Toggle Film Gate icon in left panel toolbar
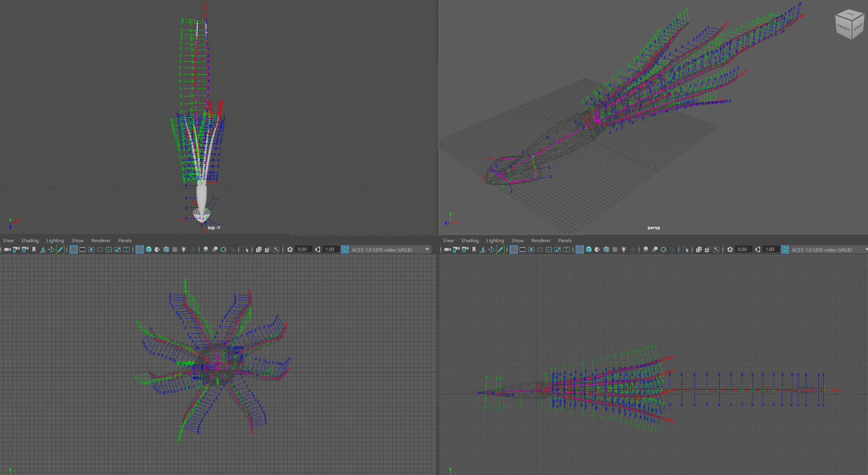Image resolution: width=868 pixels, height=475 pixels. [x=82, y=249]
